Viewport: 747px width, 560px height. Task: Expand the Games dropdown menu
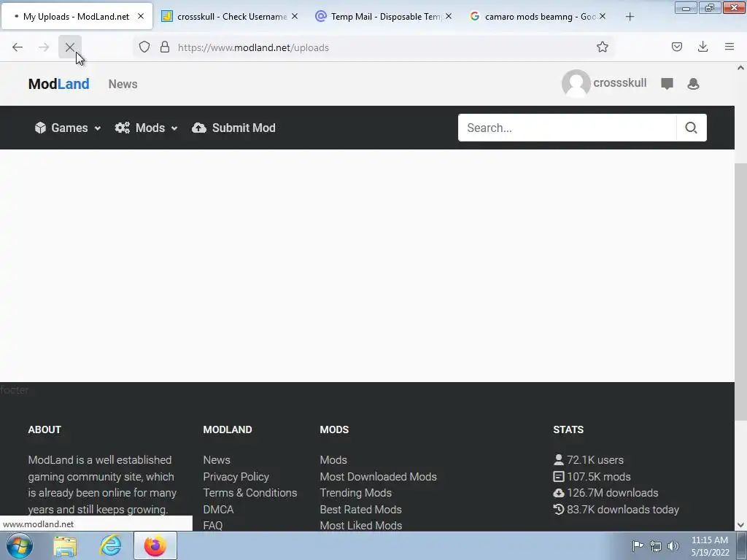point(68,128)
